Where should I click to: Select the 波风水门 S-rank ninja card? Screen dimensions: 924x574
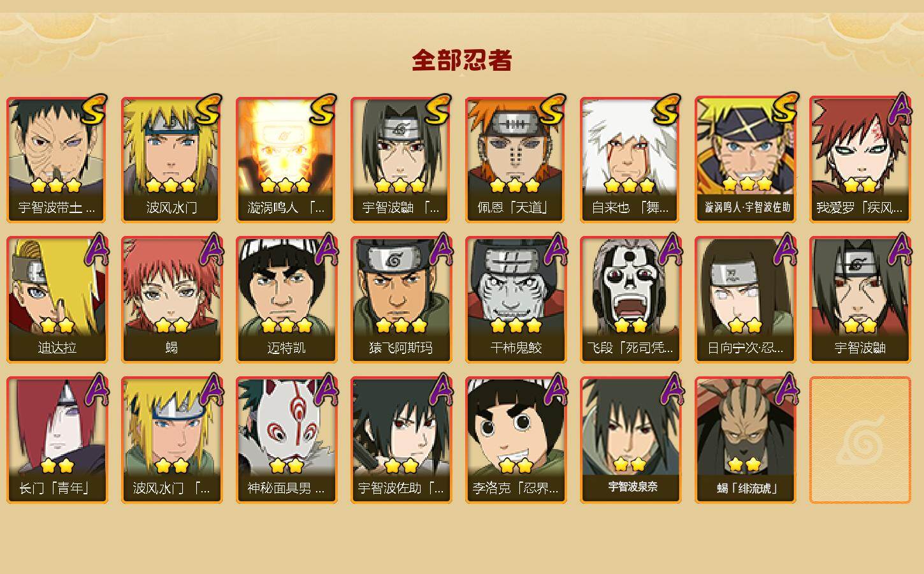point(171,159)
